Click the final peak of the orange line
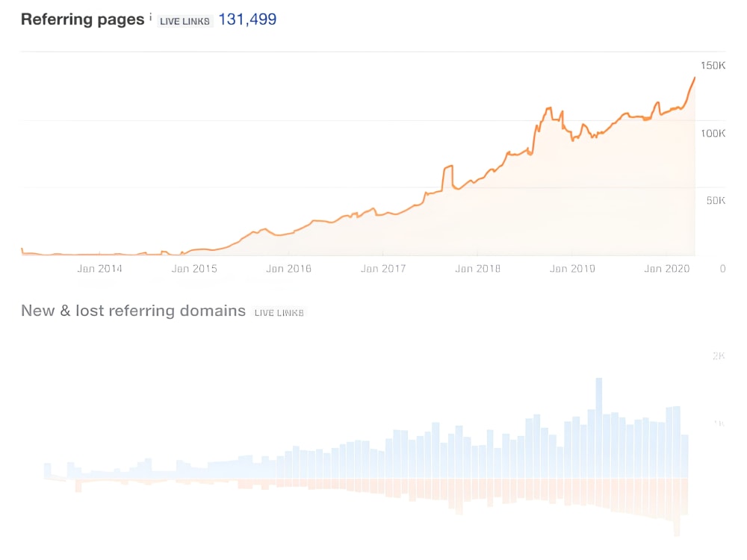 point(694,78)
